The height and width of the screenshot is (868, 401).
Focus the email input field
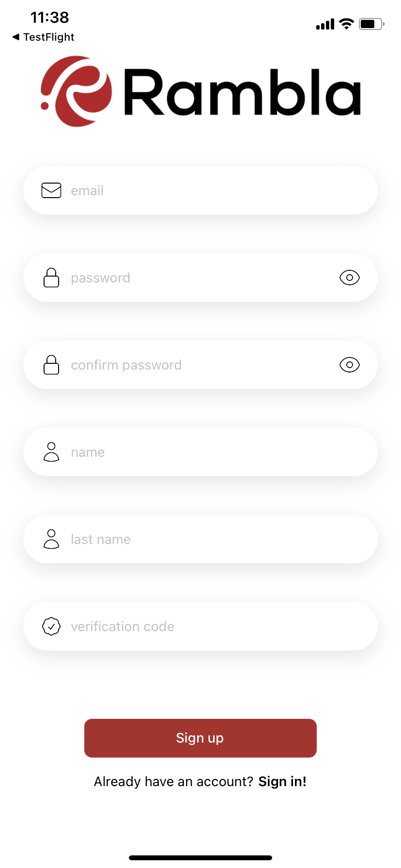[213, 190]
